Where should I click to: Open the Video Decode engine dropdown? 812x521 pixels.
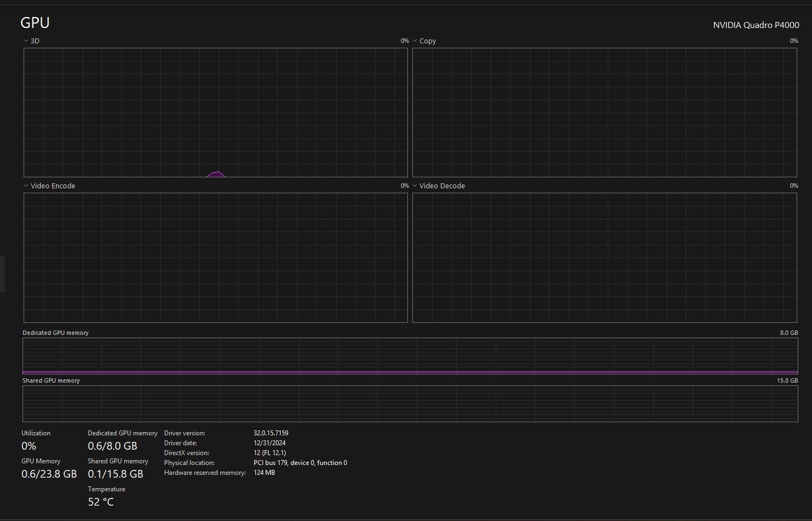[x=415, y=186]
